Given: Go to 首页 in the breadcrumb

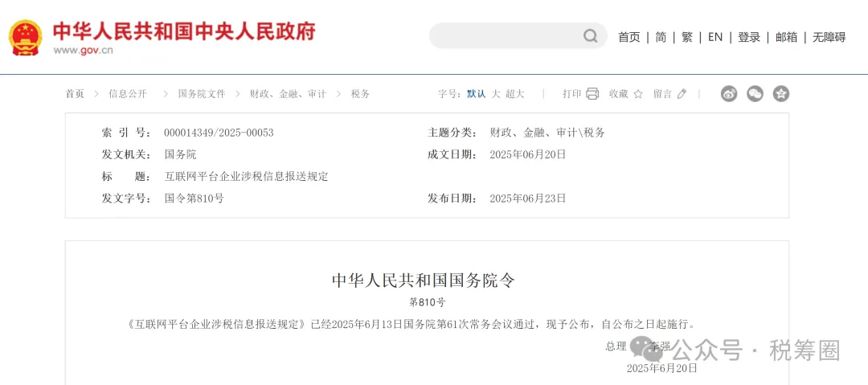Looking at the screenshot, I should pos(75,94).
